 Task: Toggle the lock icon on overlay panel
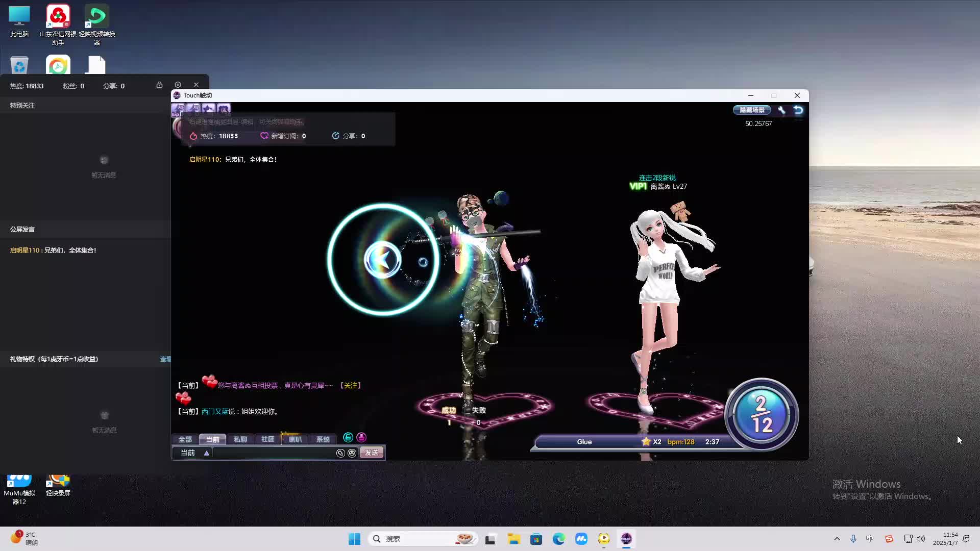[159, 85]
